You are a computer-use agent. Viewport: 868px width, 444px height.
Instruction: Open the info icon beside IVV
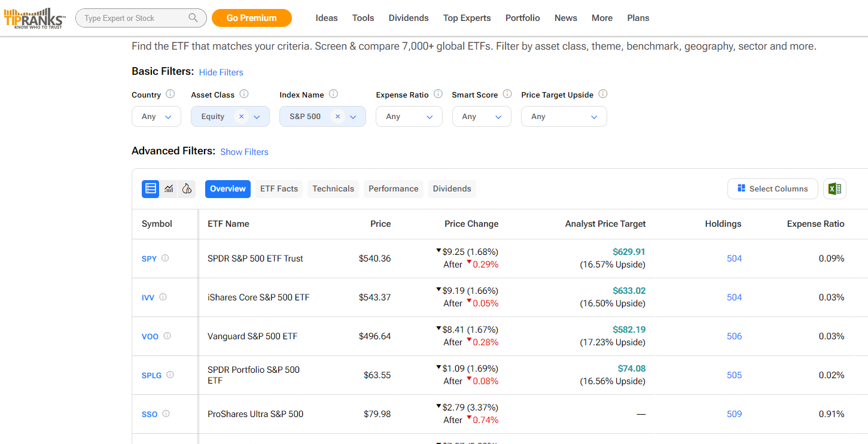click(163, 297)
